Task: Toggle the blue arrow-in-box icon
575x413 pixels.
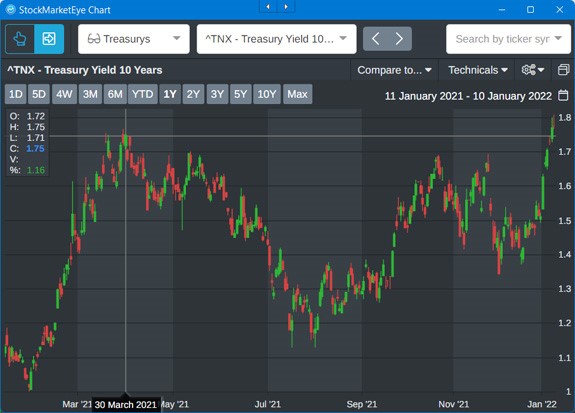Action: pos(49,39)
